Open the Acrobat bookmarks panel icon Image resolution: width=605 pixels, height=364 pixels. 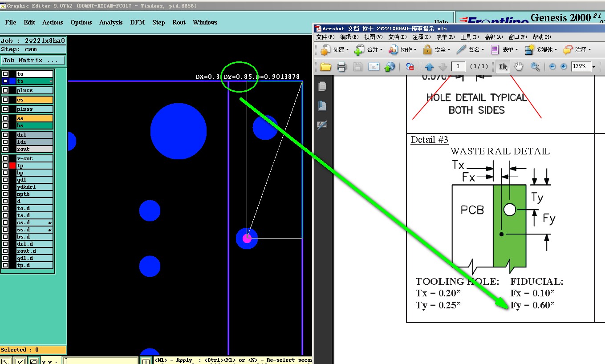(322, 105)
